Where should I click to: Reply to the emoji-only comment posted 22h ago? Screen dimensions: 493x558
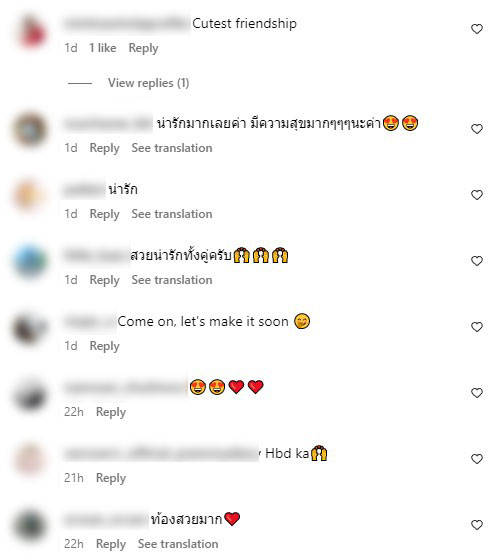click(111, 412)
